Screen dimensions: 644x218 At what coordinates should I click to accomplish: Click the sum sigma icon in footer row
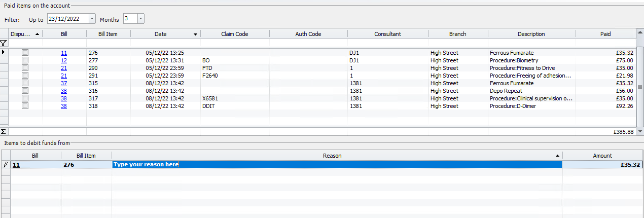point(4,131)
